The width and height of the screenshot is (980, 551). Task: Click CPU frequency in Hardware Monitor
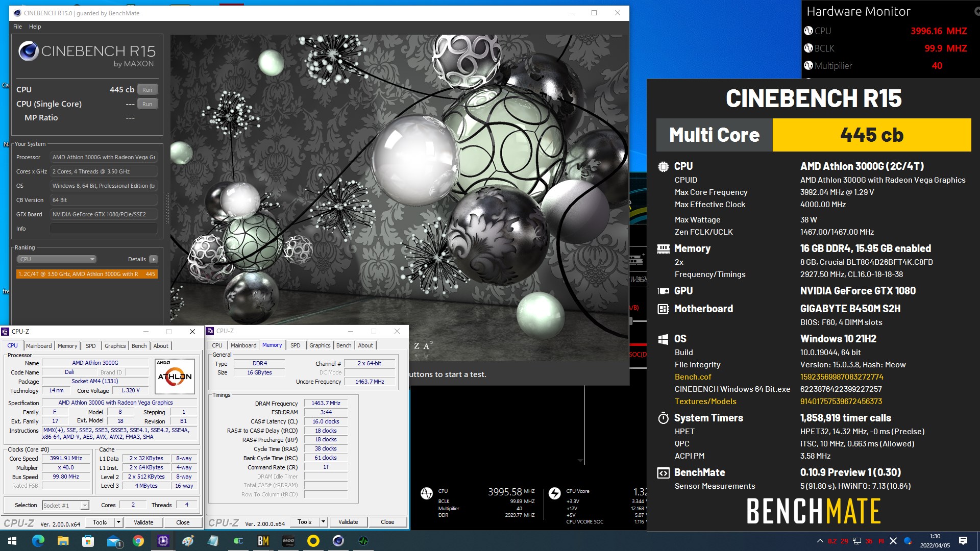pyautogui.click(x=939, y=31)
